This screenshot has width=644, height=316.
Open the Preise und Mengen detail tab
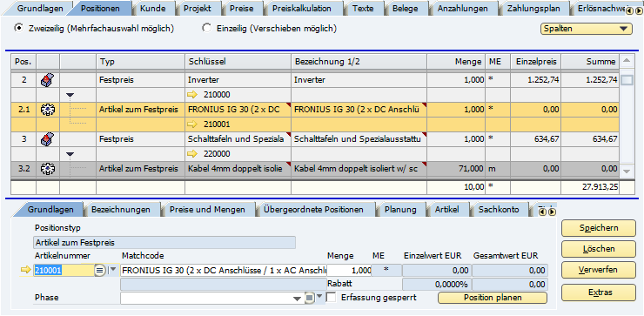[x=207, y=210]
